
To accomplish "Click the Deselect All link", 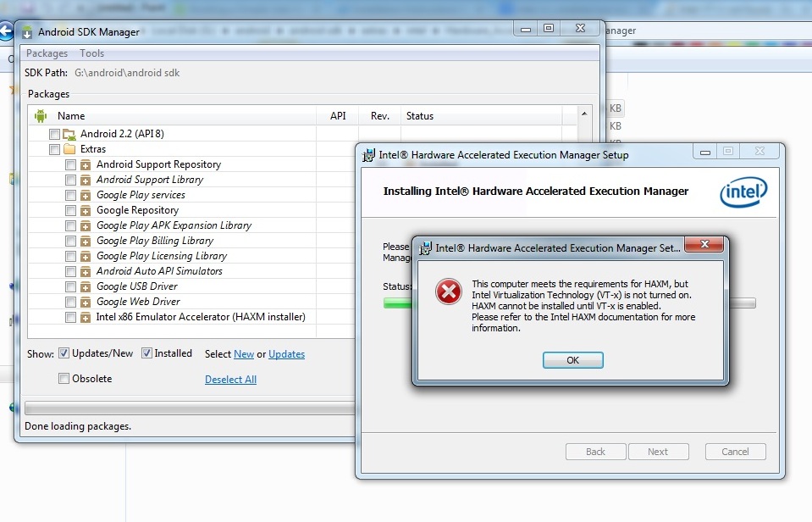I will point(231,380).
